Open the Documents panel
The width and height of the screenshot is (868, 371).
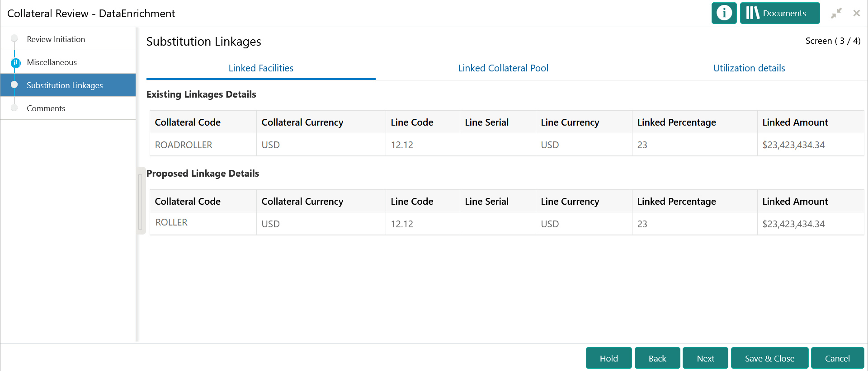pyautogui.click(x=779, y=13)
